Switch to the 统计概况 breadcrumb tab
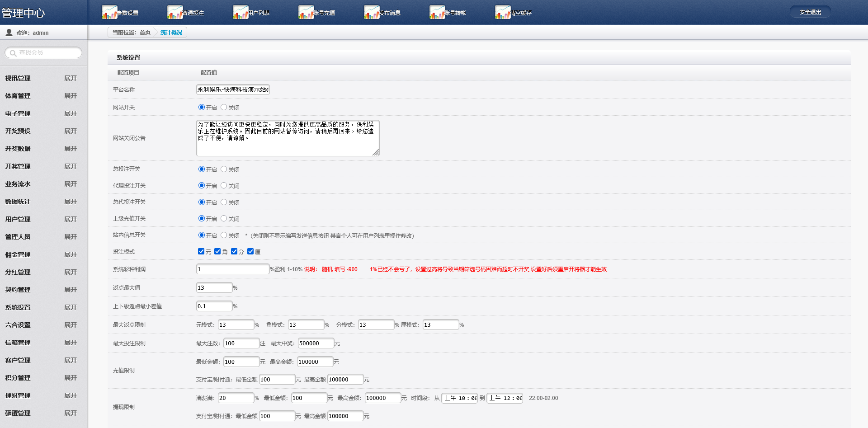This screenshot has height=428, width=868. (171, 33)
